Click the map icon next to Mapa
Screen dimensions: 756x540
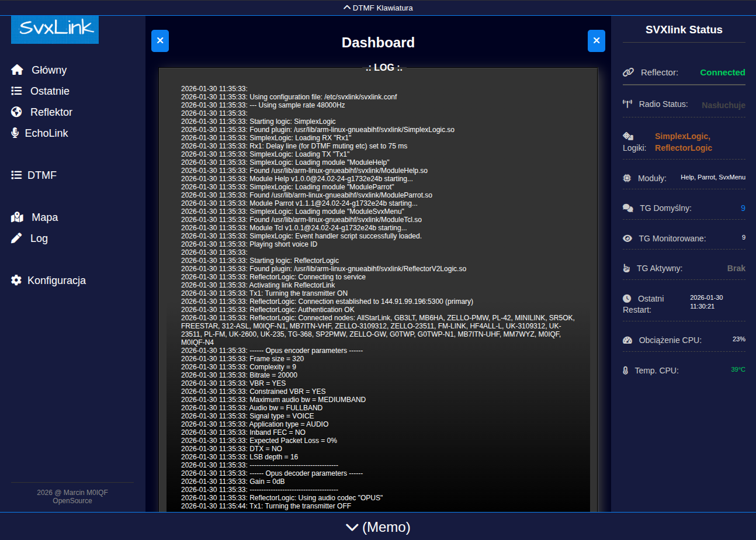(x=17, y=217)
